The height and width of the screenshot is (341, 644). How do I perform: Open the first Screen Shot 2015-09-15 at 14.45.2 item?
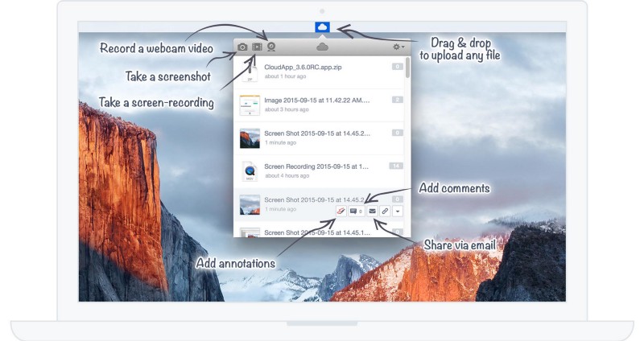coord(316,134)
